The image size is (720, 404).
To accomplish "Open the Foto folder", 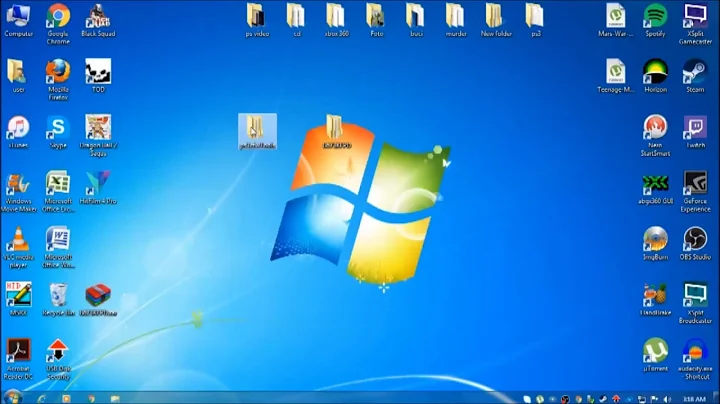I will click(377, 20).
